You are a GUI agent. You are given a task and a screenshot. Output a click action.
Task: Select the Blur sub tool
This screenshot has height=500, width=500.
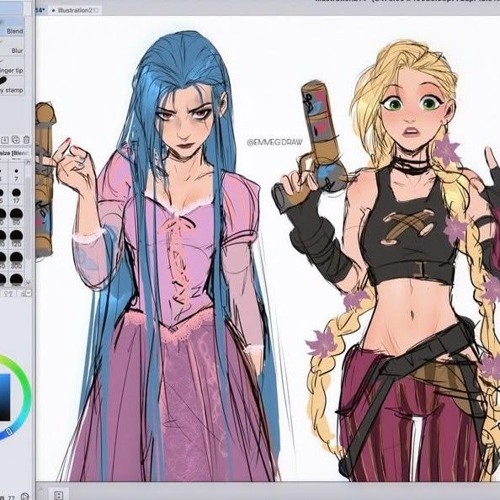coord(12,46)
